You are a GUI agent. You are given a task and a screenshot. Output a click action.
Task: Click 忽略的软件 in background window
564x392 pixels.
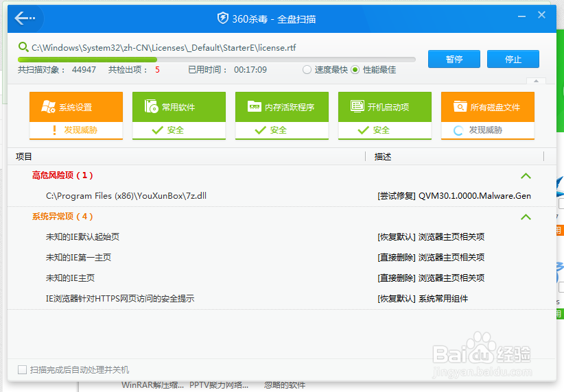coord(285,385)
